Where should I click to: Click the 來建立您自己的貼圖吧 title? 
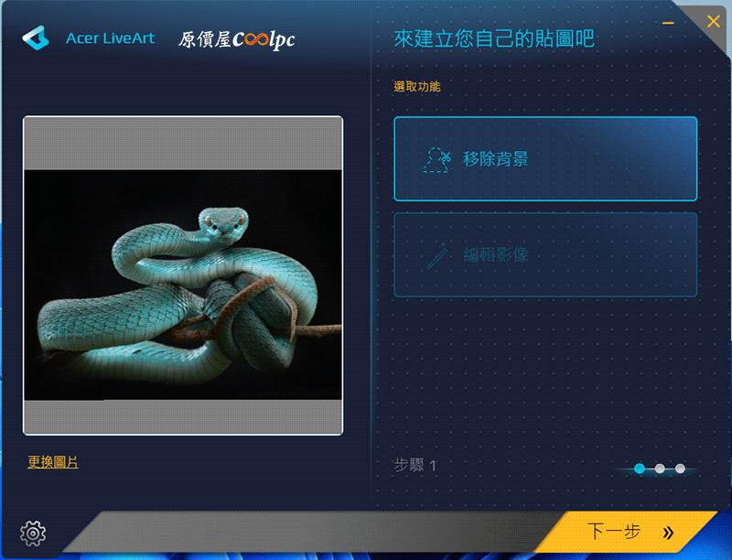click(x=494, y=38)
